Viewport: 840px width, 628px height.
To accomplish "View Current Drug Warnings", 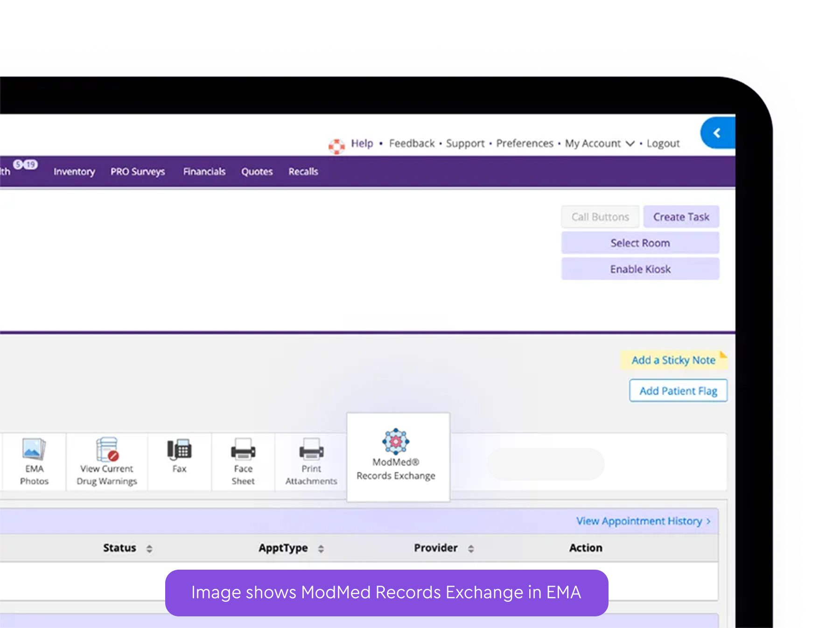I will (107, 462).
